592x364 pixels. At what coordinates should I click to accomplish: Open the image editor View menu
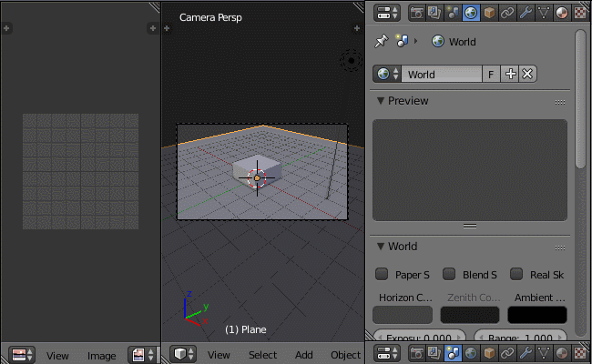click(x=57, y=356)
